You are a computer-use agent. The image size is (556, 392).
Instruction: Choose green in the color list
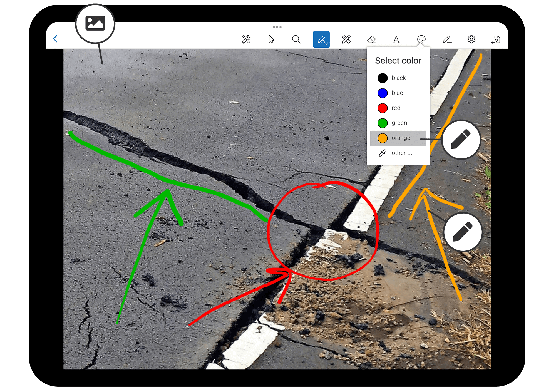tap(398, 123)
